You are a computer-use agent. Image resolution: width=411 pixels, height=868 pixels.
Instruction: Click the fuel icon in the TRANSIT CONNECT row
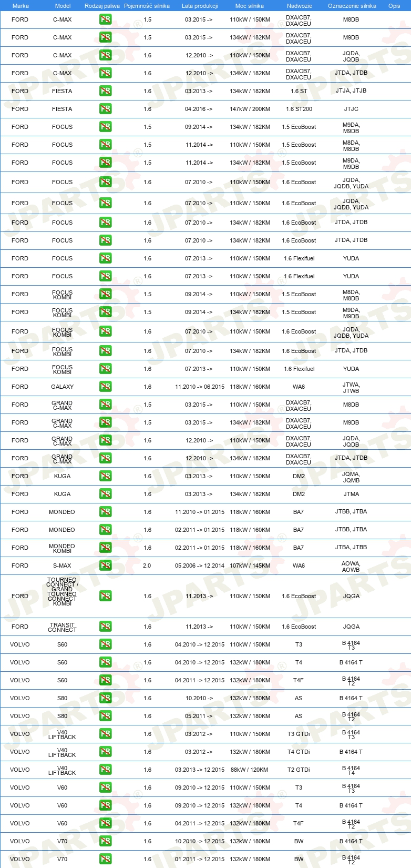pos(106,627)
